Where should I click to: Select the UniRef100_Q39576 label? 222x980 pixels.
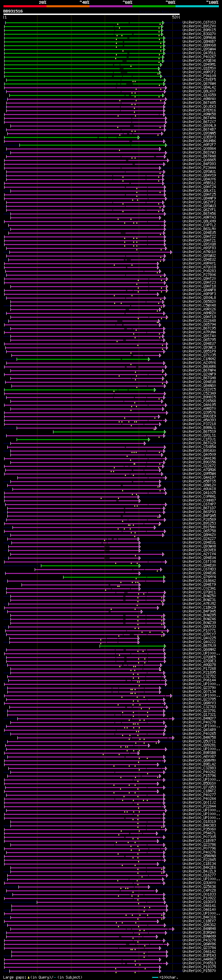coord(199,412)
